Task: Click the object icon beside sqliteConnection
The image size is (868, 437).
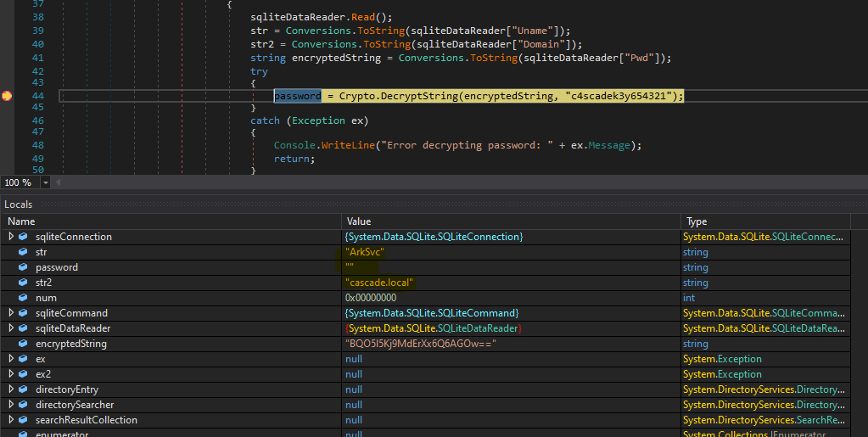Action: [x=24, y=237]
